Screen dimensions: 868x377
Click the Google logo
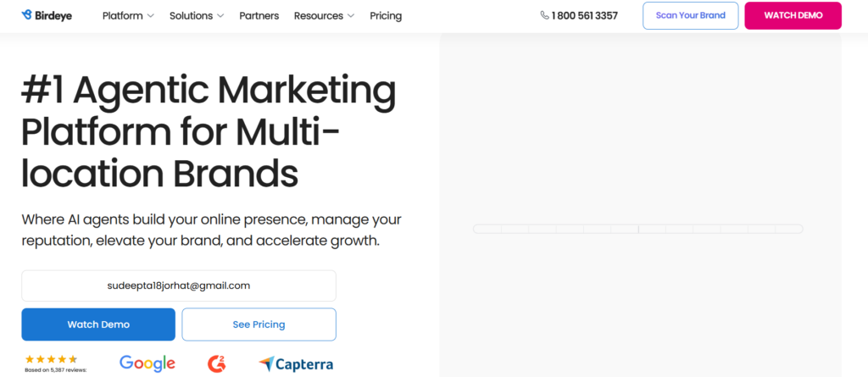click(147, 363)
